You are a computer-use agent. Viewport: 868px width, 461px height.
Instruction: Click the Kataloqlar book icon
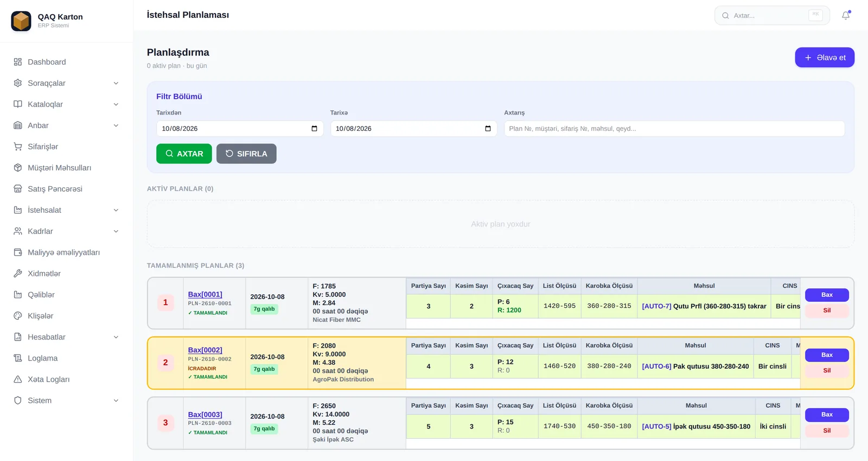click(x=18, y=104)
